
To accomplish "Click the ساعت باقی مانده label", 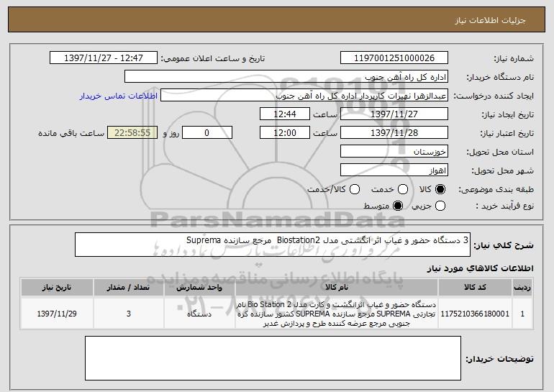I will 71,133.
